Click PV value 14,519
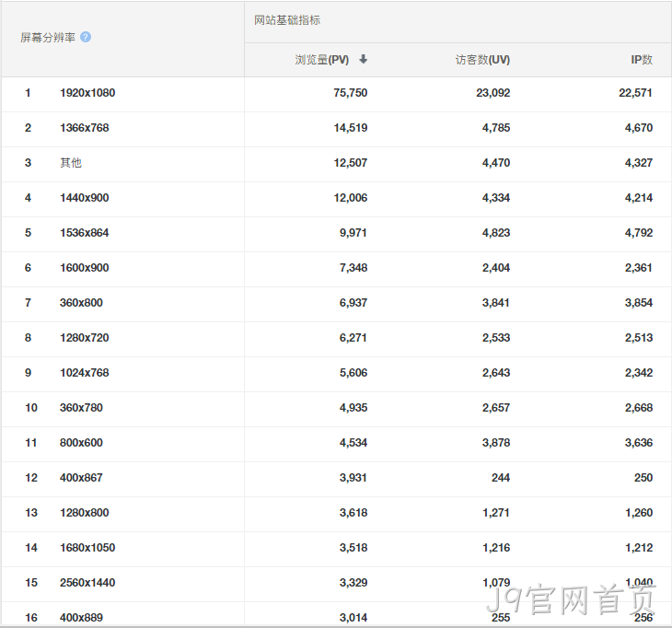672x628 pixels. [351, 128]
